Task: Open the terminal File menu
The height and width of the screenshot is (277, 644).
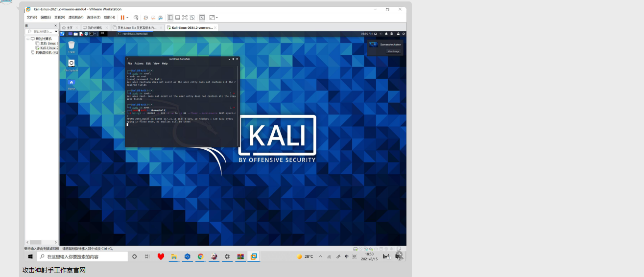Action: click(130, 64)
